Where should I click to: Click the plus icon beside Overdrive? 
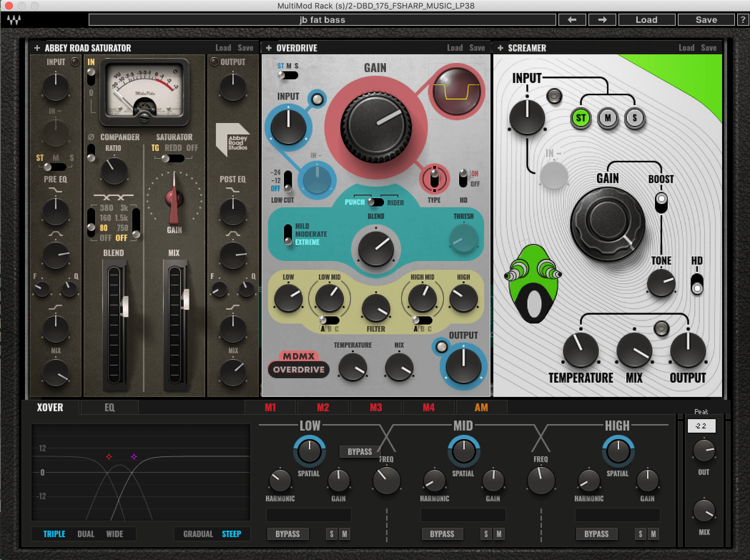pos(269,48)
